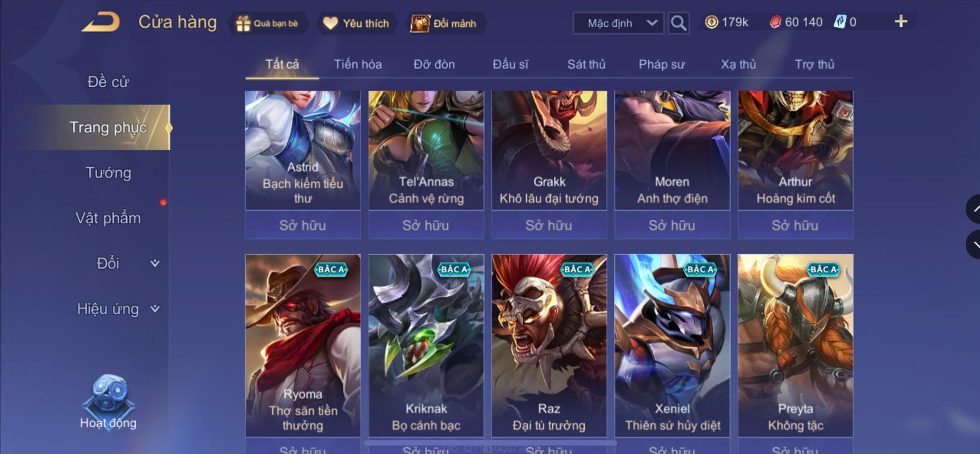Click Sở hữu button under Arthur
The image size is (980, 454).
point(795,225)
